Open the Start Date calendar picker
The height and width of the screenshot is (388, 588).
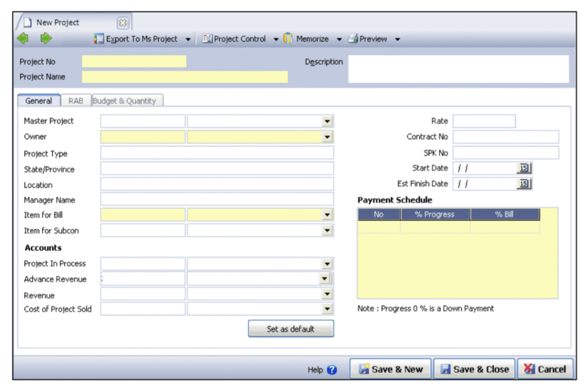click(x=525, y=168)
